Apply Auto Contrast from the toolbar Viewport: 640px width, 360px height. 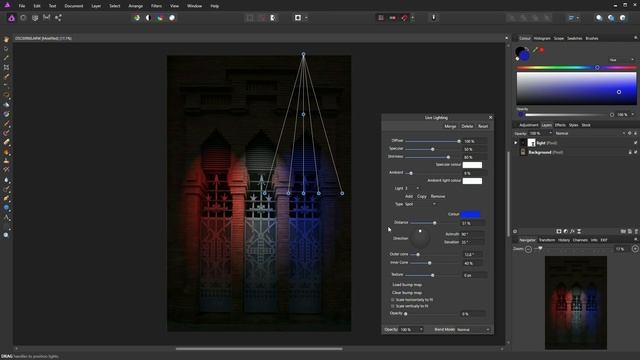pos(148,18)
